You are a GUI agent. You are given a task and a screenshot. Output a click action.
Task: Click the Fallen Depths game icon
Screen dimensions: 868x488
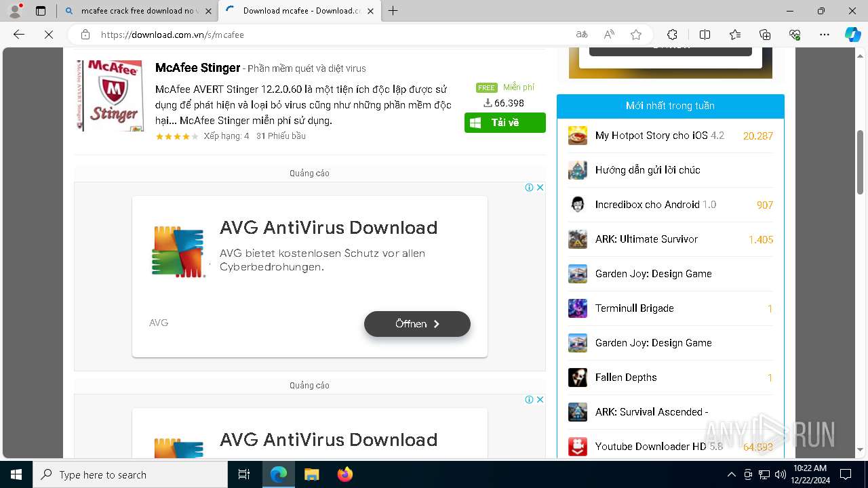578,378
